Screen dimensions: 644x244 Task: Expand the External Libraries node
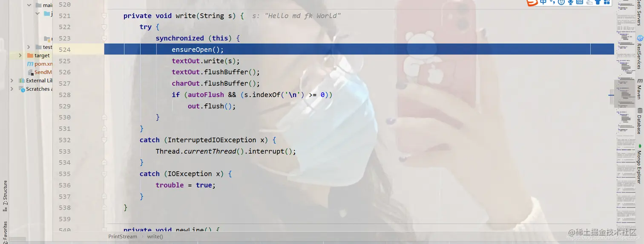12,80
